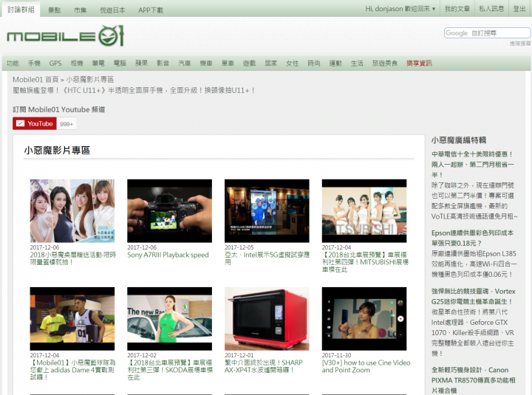532x395 pixels.
Task: Open the 運動 category menu
Action: click(335, 63)
